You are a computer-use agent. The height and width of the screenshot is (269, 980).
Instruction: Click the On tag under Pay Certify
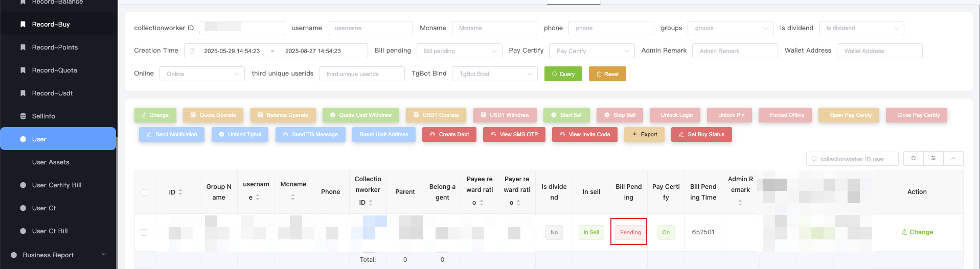666,233
